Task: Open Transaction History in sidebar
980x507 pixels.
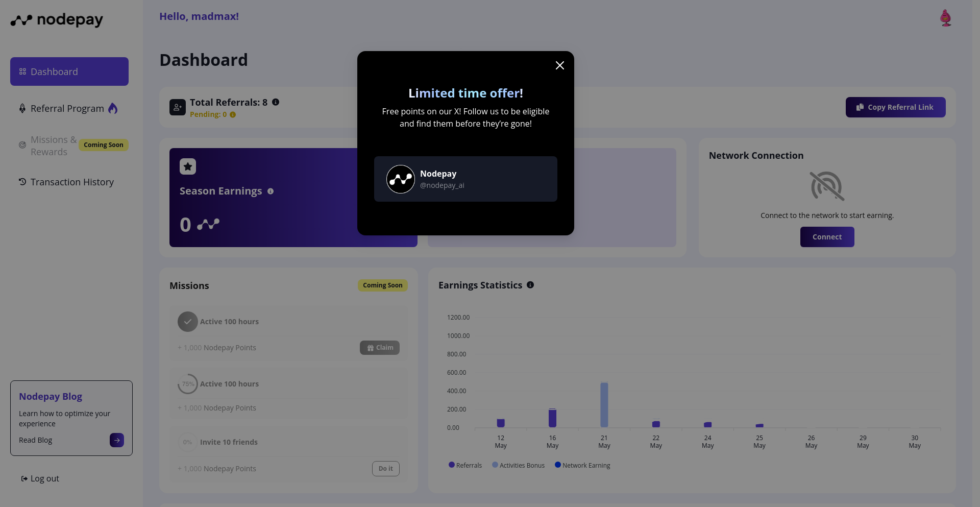Action: click(66, 182)
